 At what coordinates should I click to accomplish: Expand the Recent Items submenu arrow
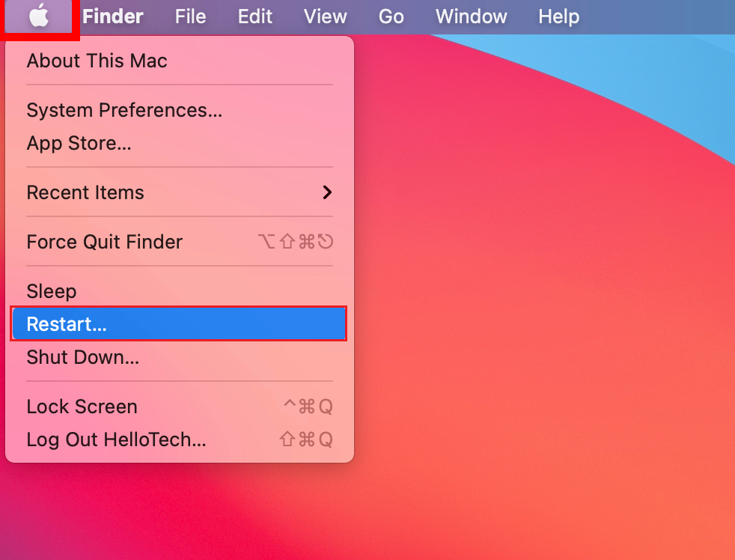point(326,192)
